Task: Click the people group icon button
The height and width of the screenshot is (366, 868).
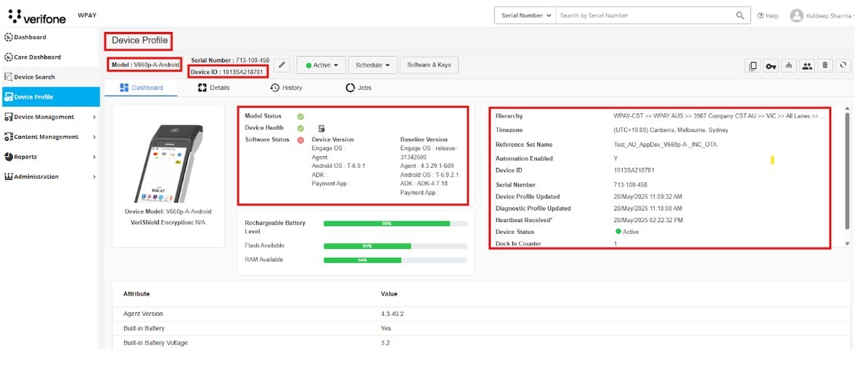Action: (x=806, y=65)
